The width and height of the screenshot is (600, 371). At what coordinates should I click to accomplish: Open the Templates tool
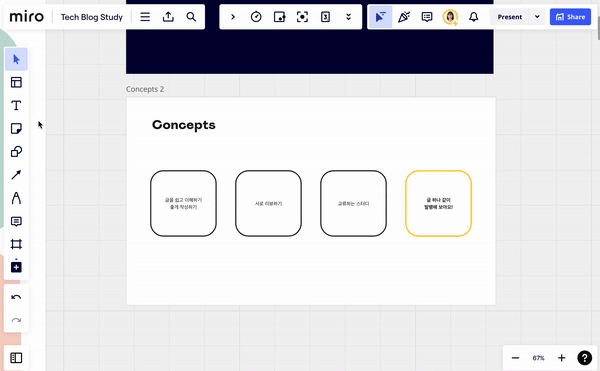pos(16,82)
